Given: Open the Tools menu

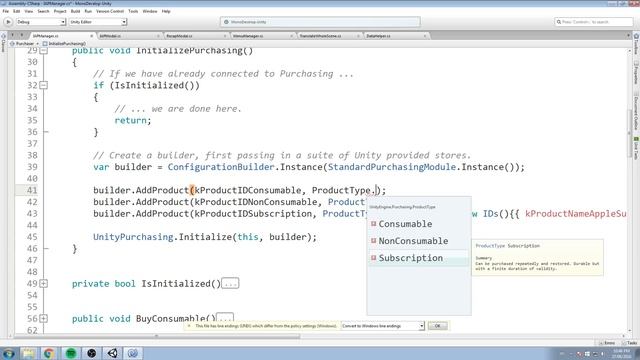Looking at the screenshot, I should tap(133, 11).
